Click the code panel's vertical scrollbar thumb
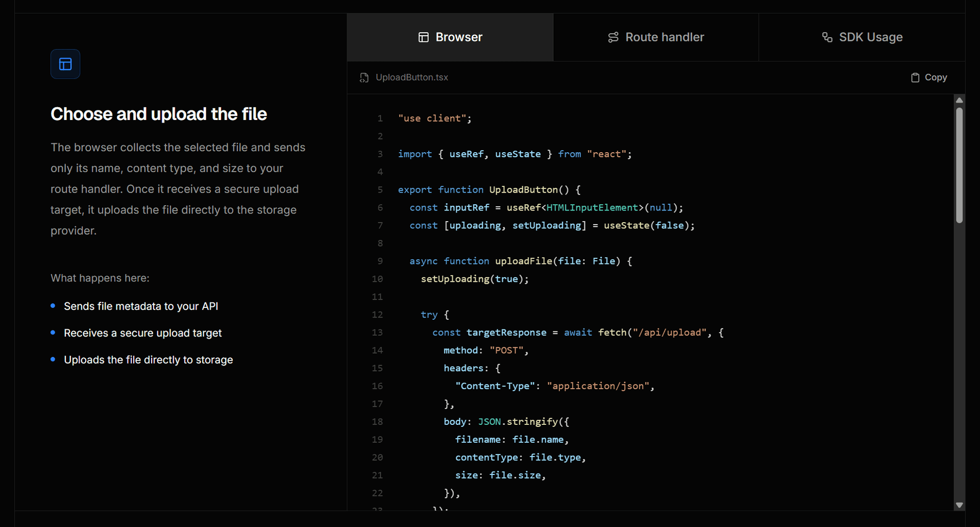The image size is (980, 527). (959, 165)
